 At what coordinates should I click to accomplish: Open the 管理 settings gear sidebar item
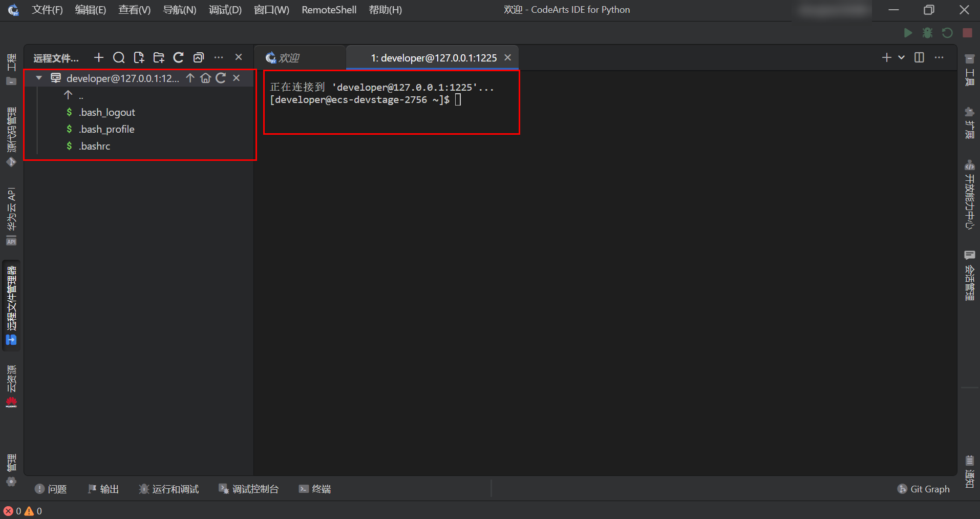[x=11, y=470]
